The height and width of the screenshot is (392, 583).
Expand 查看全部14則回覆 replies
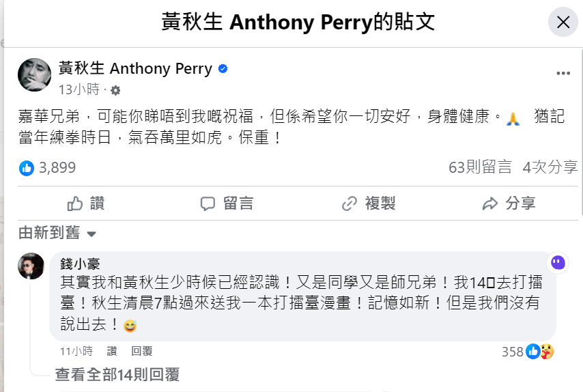click(117, 374)
